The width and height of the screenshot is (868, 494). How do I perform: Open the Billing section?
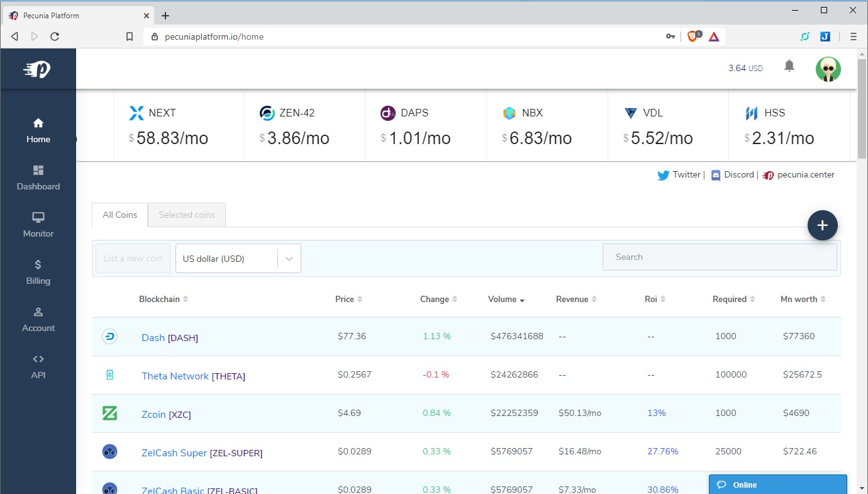(x=38, y=272)
